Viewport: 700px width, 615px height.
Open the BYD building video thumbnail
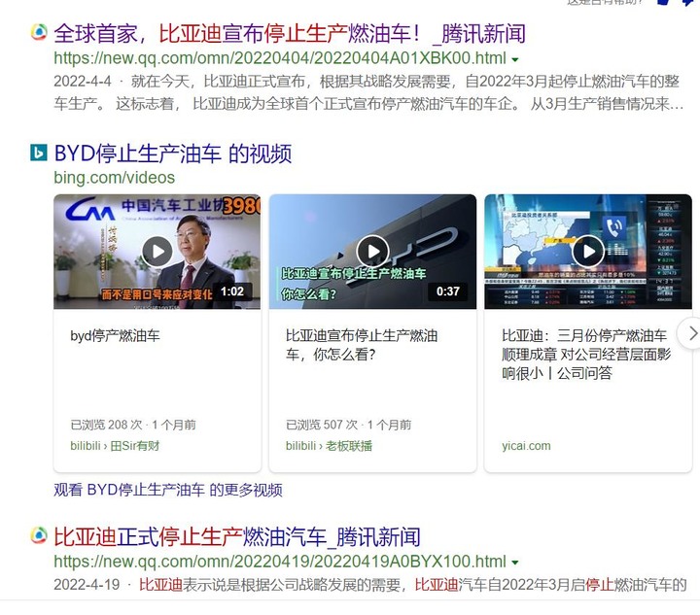pyautogui.click(x=372, y=252)
